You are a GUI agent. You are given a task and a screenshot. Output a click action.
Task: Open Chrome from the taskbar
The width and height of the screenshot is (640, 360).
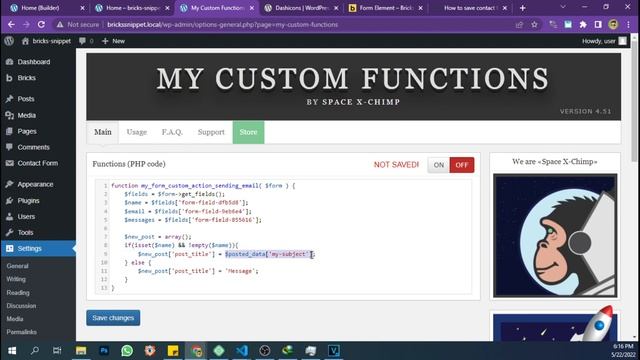[196, 350]
